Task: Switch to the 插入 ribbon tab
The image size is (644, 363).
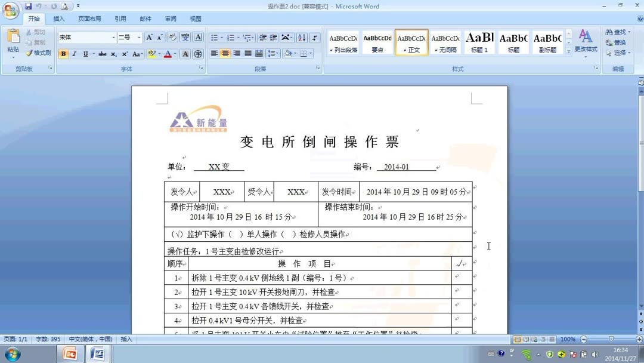Action: pyautogui.click(x=57, y=19)
